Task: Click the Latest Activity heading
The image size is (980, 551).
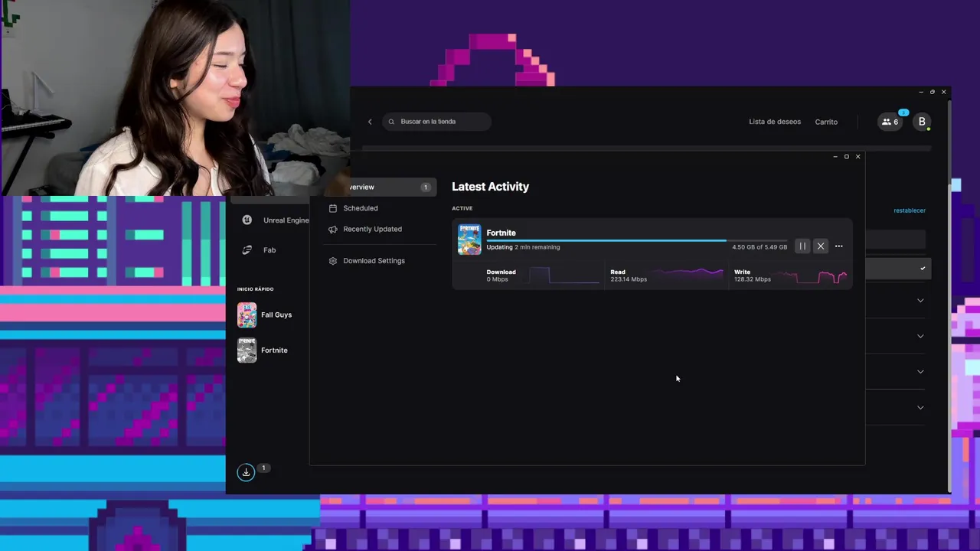Action: coord(490,187)
